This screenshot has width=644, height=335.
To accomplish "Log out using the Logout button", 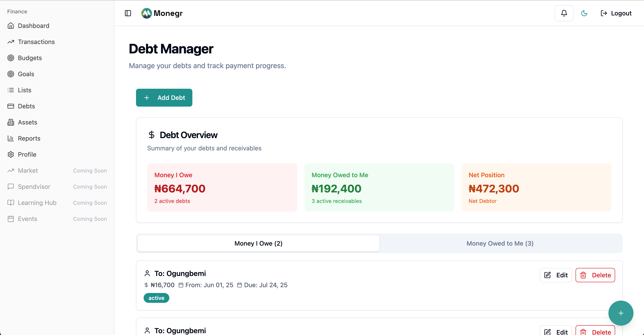I will pos(616,13).
